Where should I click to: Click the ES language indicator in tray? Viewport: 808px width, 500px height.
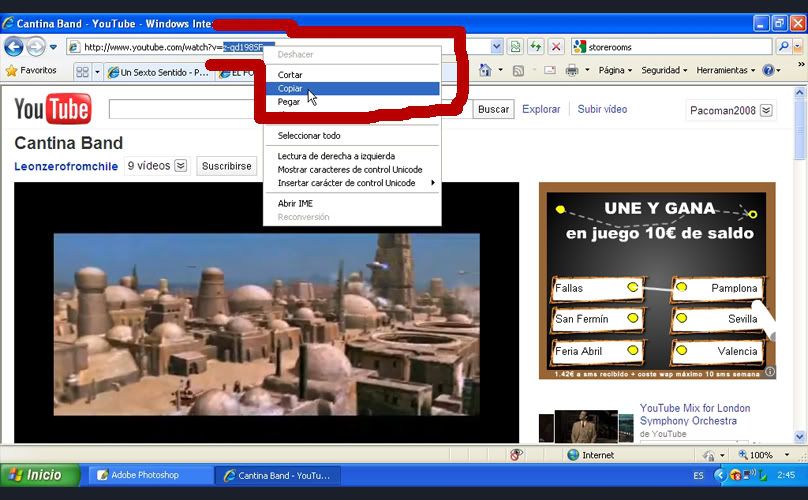tap(698, 475)
